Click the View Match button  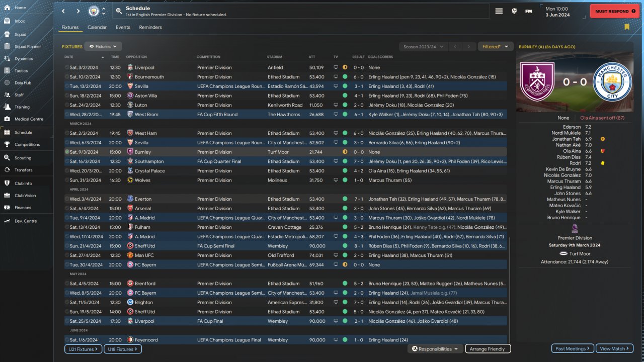614,348
